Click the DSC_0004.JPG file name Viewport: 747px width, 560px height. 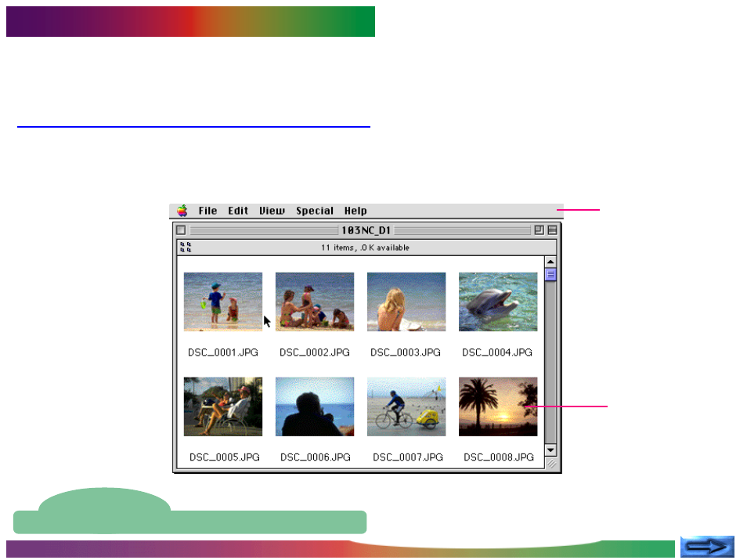(497, 352)
